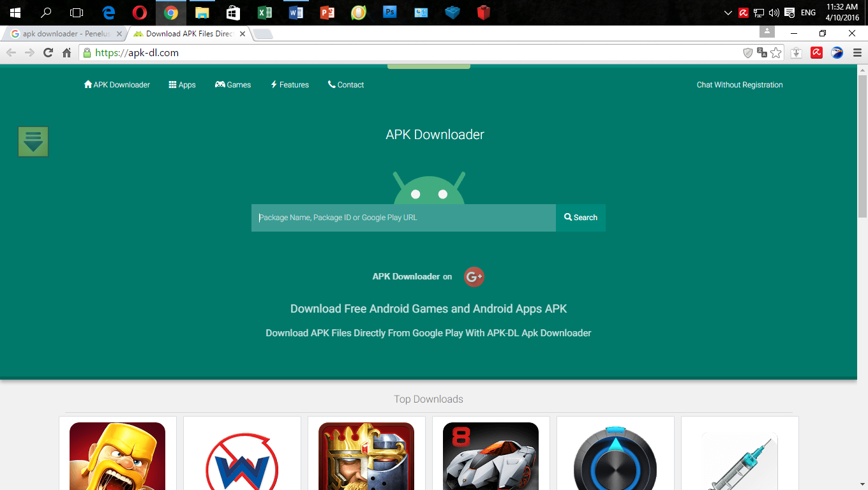This screenshot has width=868, height=490.
Task: Open Word from taskbar
Action: click(x=296, y=13)
